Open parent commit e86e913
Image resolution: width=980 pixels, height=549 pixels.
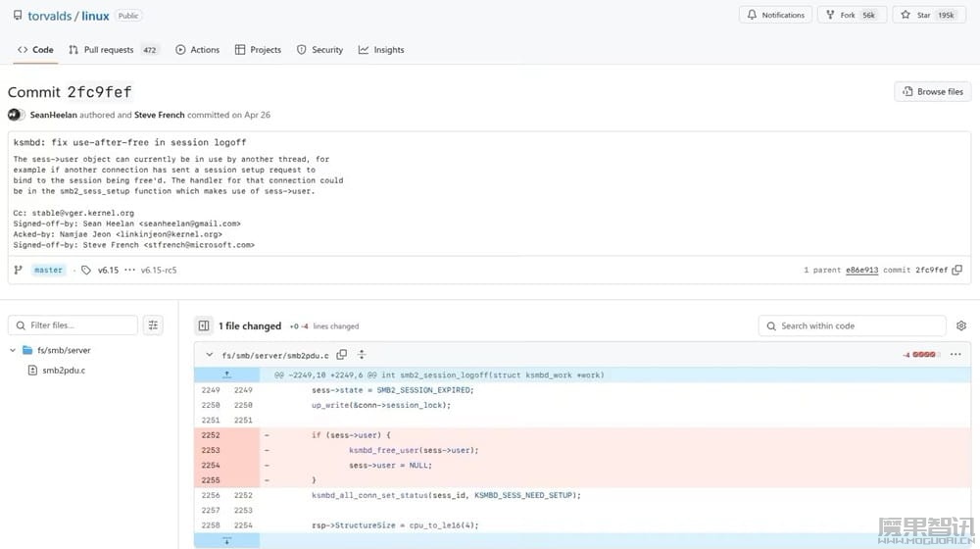(x=861, y=271)
